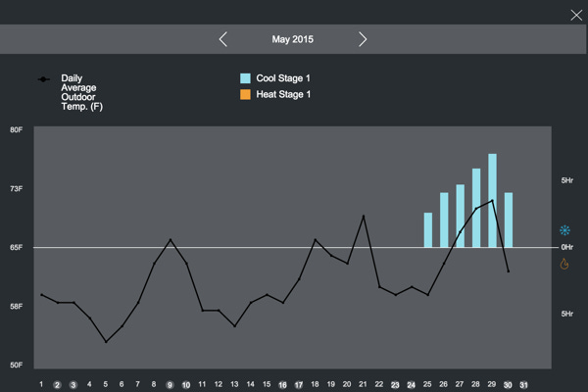Select highlighted day 17 on the date axis
Viewport: 588px width, 392px height.
pyautogui.click(x=299, y=385)
